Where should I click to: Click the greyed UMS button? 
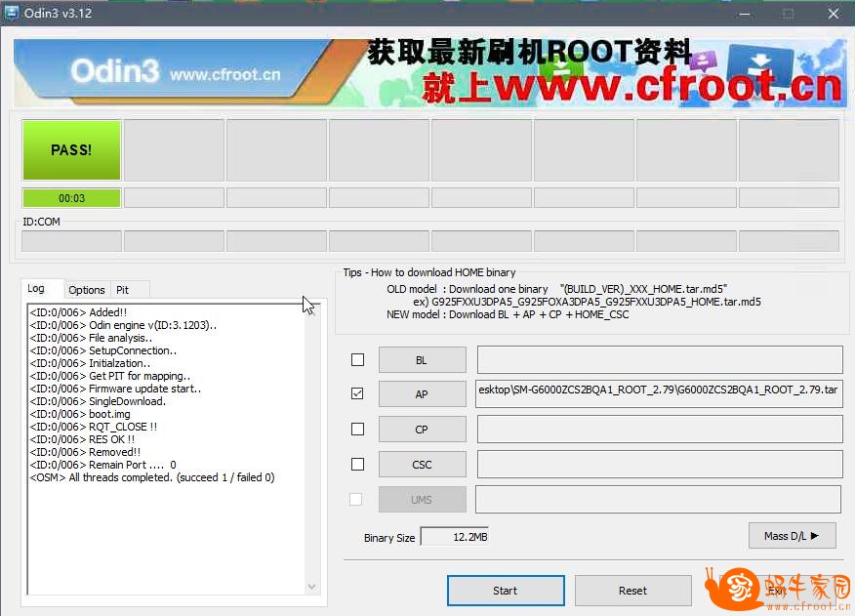[x=422, y=499]
